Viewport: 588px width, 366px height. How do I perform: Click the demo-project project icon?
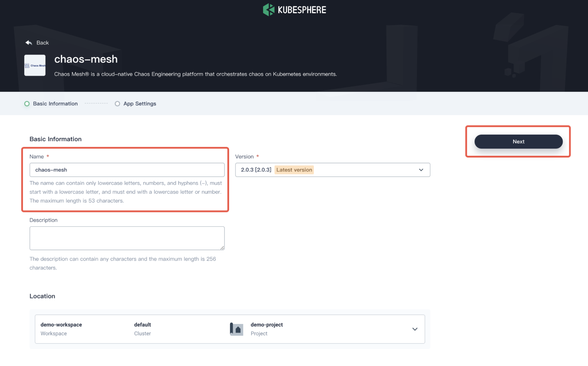[x=236, y=329]
